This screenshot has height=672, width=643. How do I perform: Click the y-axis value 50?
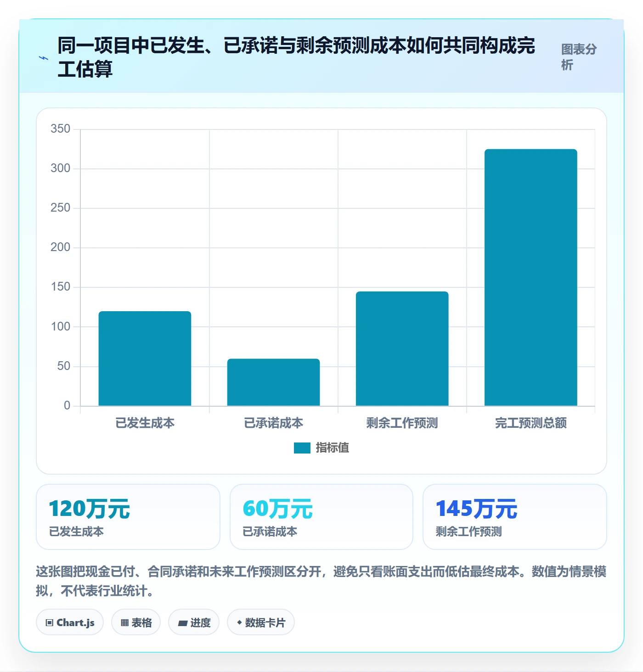(64, 366)
